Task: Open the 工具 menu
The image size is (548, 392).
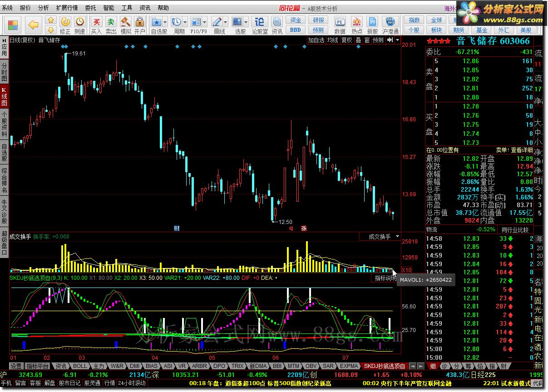Action: click(127, 8)
